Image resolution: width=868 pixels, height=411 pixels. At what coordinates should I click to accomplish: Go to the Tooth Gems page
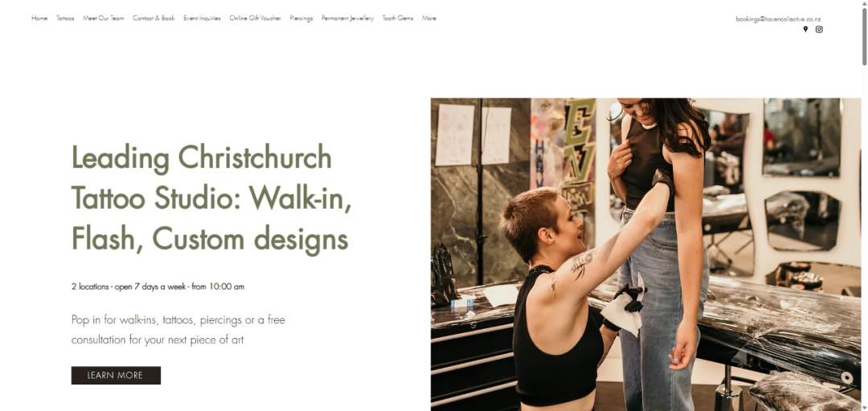[x=398, y=18]
